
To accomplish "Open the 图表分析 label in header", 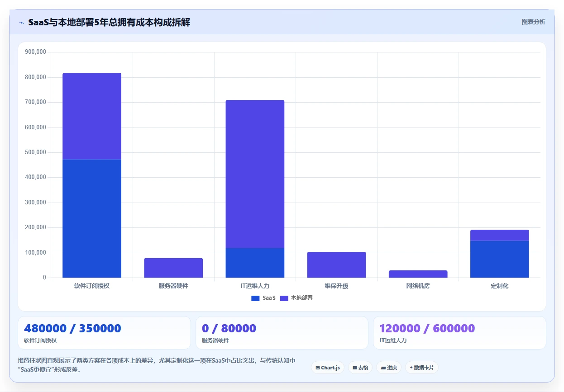I will coord(534,22).
